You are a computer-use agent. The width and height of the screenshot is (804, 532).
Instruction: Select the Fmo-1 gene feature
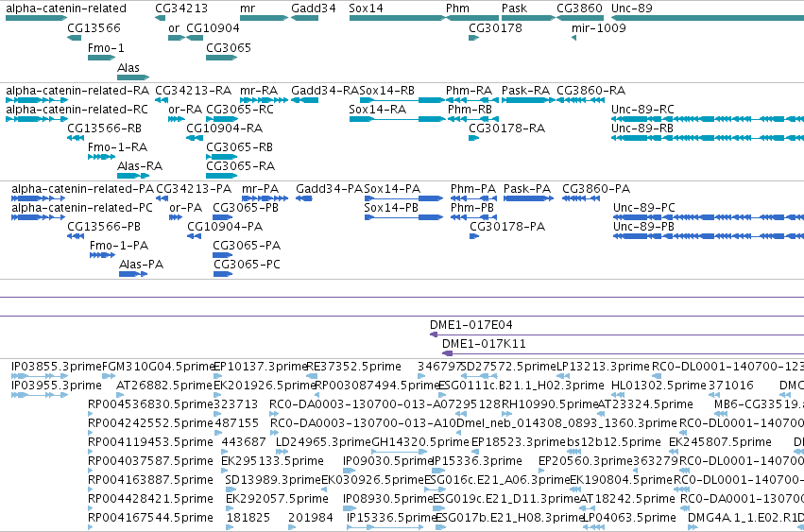click(x=101, y=58)
